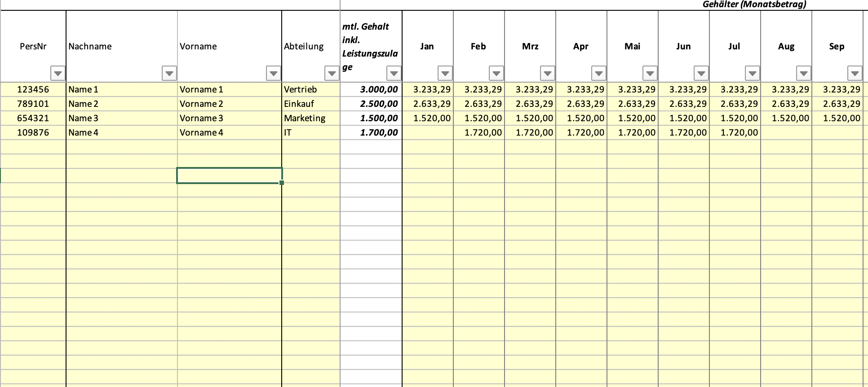Screen dimensions: 868x387
Task: Select the Vorname 1 cell
Action: [x=230, y=89]
